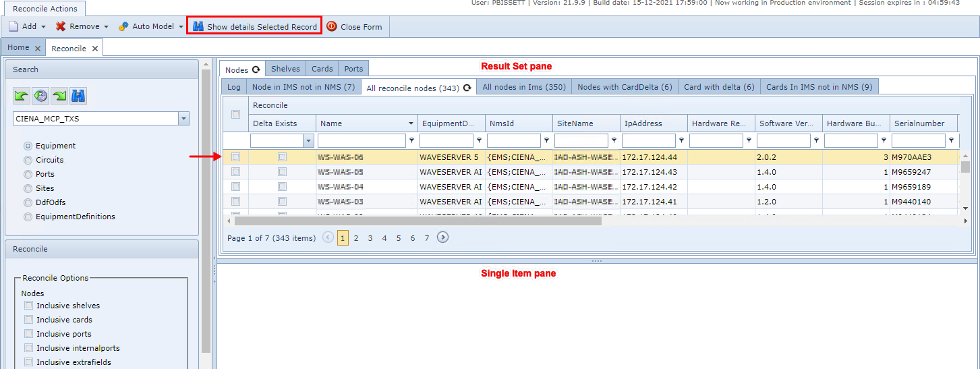Click the Close Form power icon
The width and height of the screenshot is (980, 369).
coord(332,27)
